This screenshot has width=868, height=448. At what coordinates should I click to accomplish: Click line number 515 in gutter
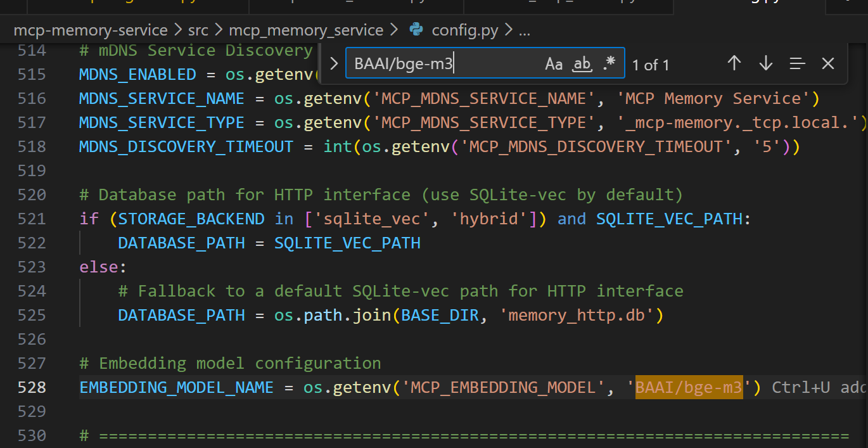pyautogui.click(x=31, y=74)
